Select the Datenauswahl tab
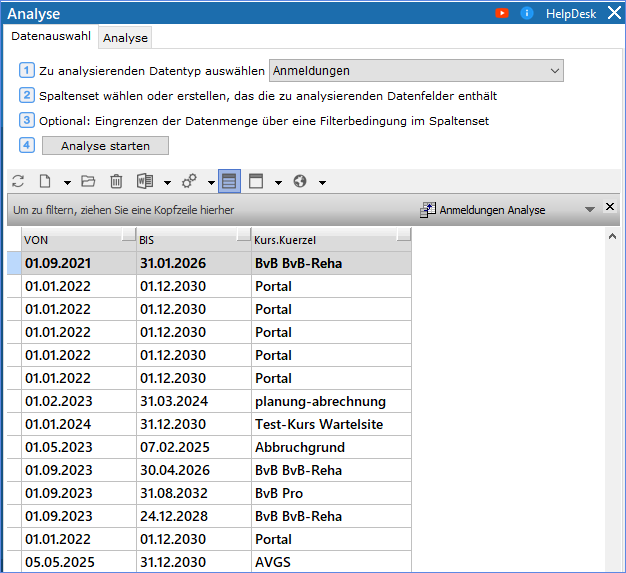The height and width of the screenshot is (573, 626). [51, 36]
